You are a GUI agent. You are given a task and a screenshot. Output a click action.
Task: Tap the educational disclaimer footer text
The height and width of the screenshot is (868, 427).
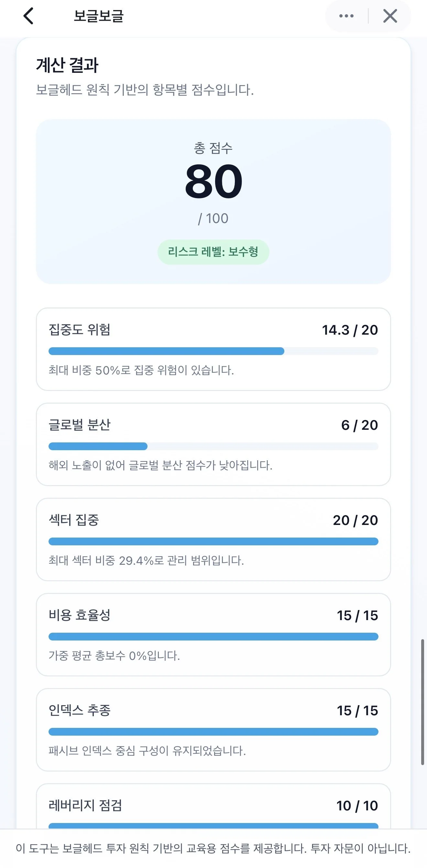coord(213,849)
